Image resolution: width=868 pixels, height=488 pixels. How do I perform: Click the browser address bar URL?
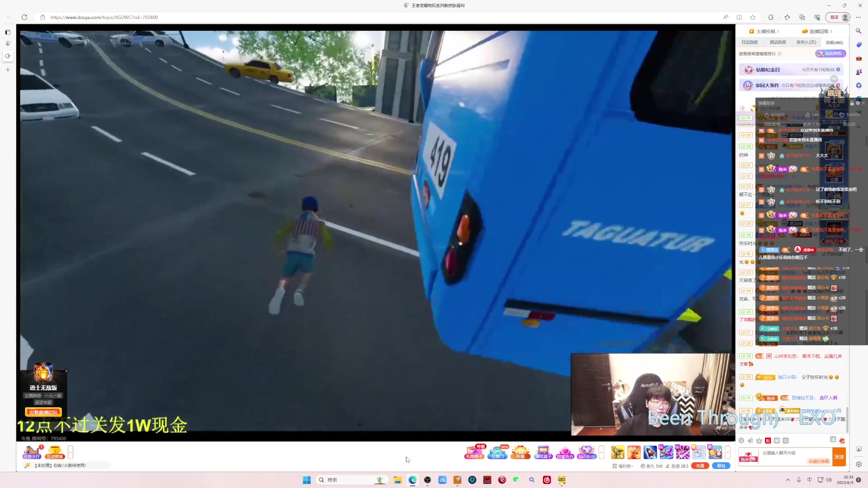[x=104, y=17]
